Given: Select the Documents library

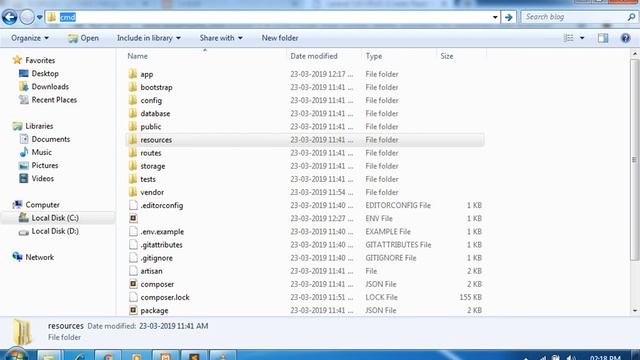Looking at the screenshot, I should [51, 139].
